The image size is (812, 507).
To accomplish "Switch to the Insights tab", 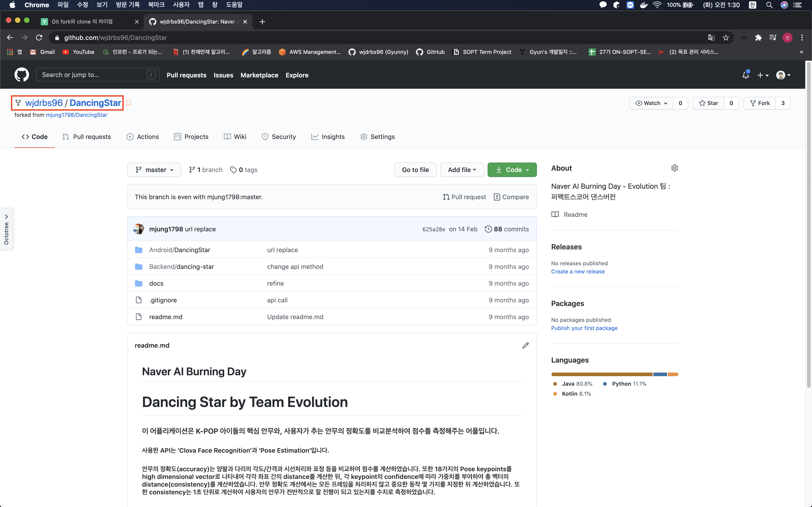I will tap(328, 137).
